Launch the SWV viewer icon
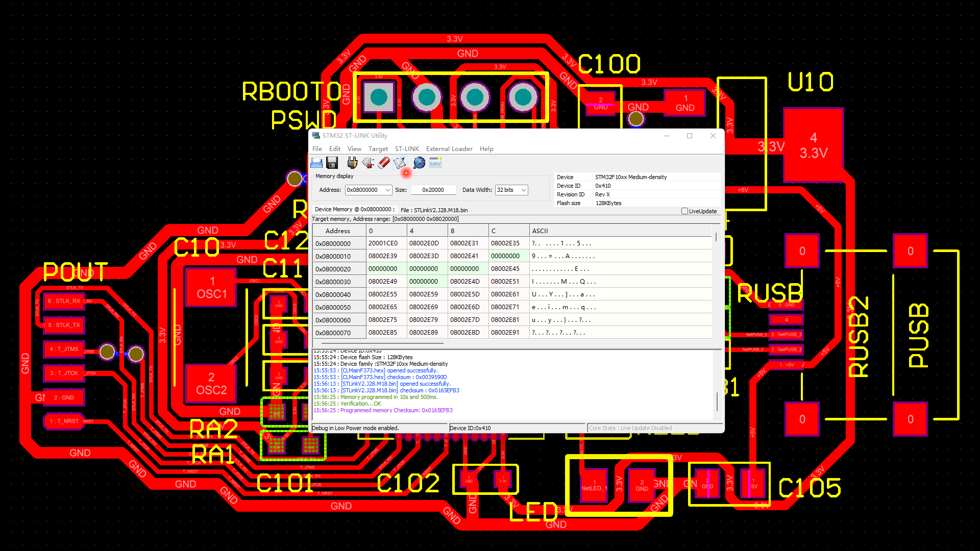This screenshot has width=980, height=551. [435, 162]
